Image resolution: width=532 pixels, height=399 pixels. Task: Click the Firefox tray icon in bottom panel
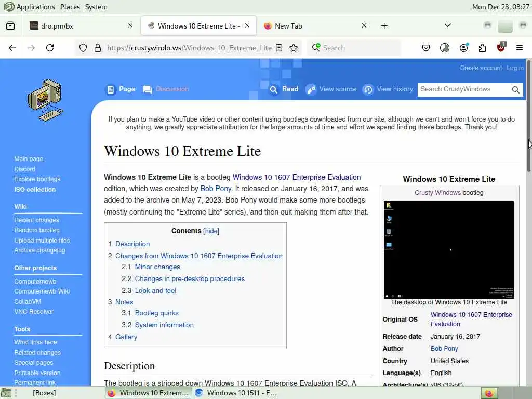tap(489, 393)
